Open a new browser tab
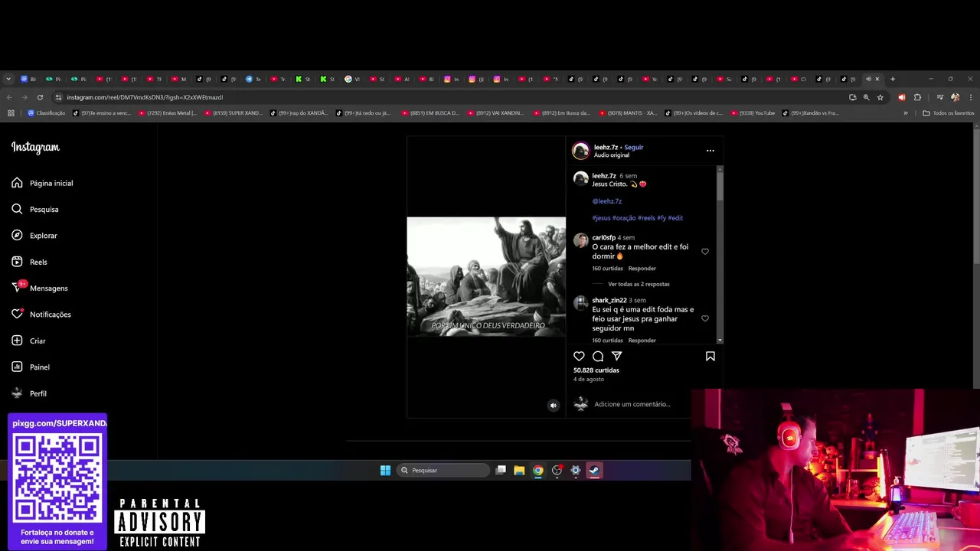Viewport: 980px width, 551px height. pyautogui.click(x=892, y=79)
